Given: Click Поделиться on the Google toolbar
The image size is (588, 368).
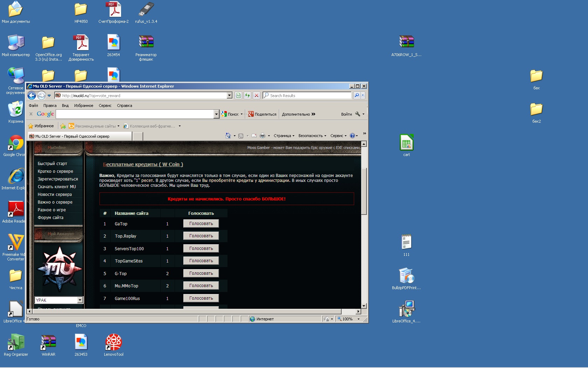Looking at the screenshot, I should click(x=262, y=114).
